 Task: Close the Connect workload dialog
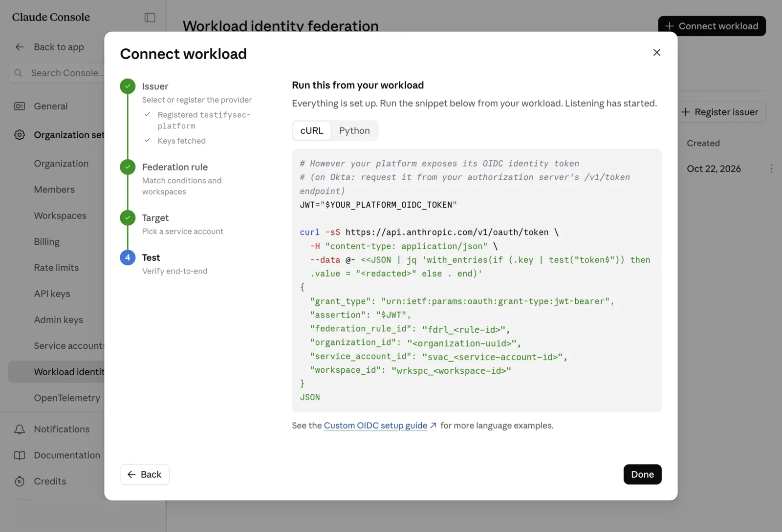coord(657,52)
